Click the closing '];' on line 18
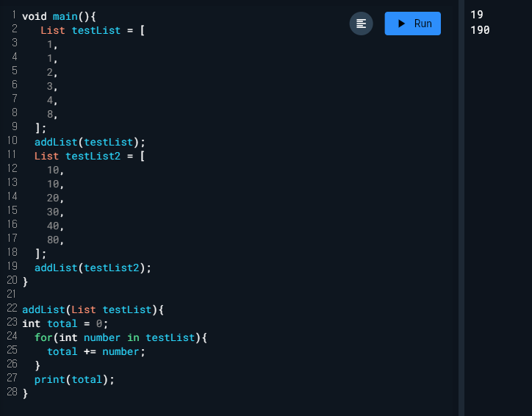532x416 pixels. tap(40, 254)
